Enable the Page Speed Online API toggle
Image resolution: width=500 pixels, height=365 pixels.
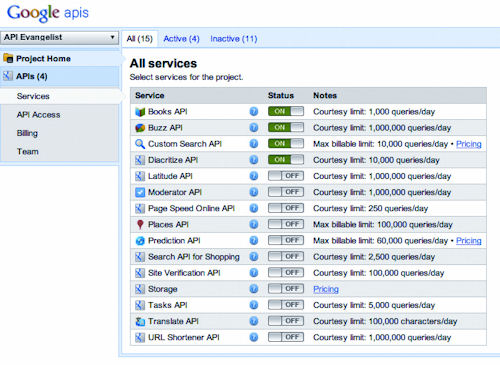(286, 208)
